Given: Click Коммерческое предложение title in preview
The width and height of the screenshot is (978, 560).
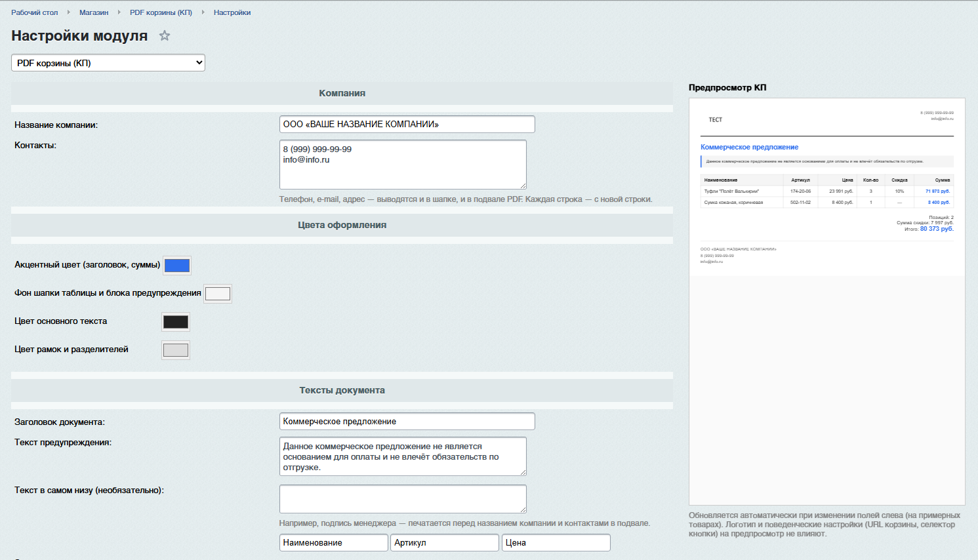Looking at the screenshot, I should pos(749,147).
